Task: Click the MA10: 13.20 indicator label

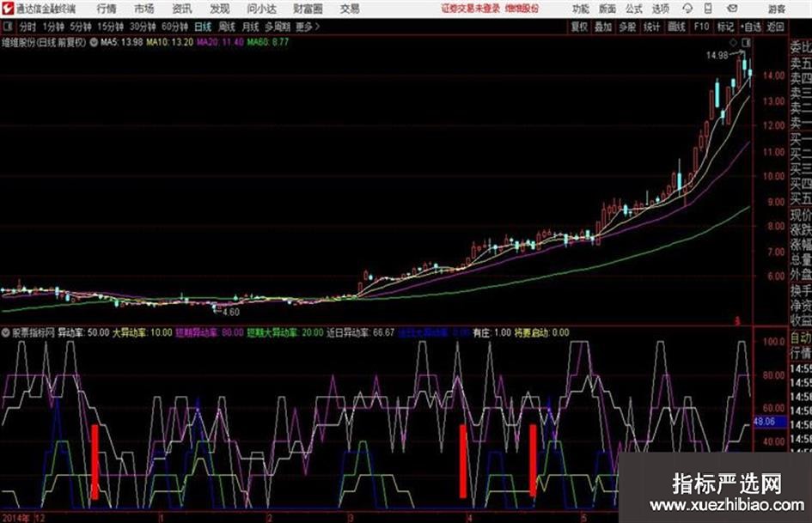Action: point(170,42)
